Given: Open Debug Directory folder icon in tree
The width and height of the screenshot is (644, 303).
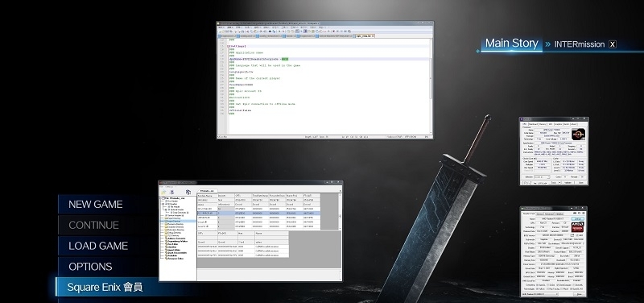Looking at the screenshot, I should [x=167, y=233].
